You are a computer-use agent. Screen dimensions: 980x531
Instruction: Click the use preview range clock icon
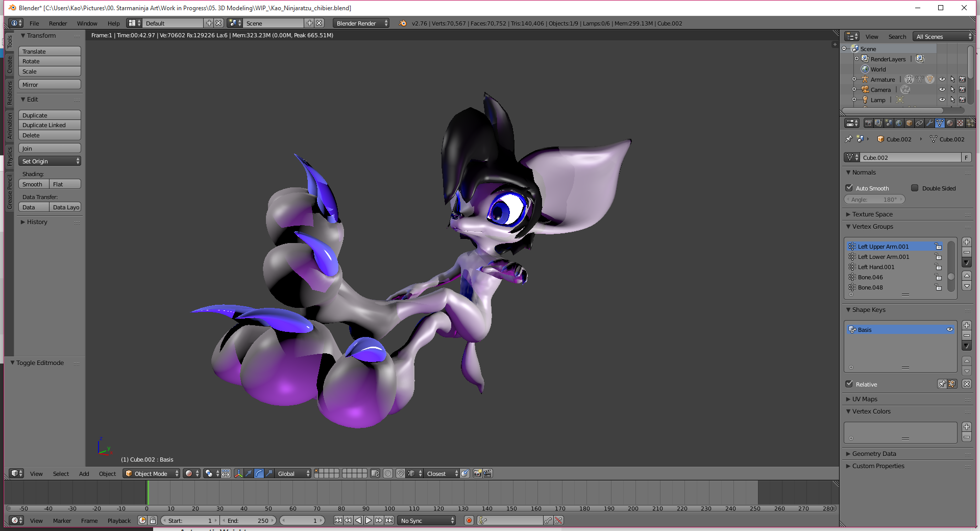(142, 520)
